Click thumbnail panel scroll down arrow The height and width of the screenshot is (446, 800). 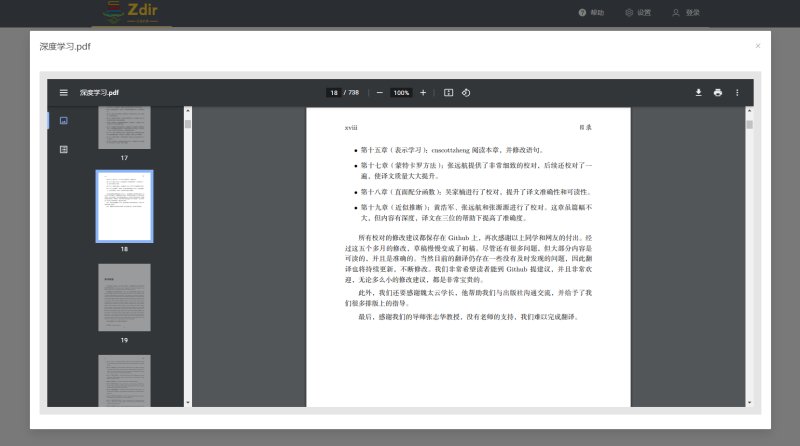pos(188,403)
